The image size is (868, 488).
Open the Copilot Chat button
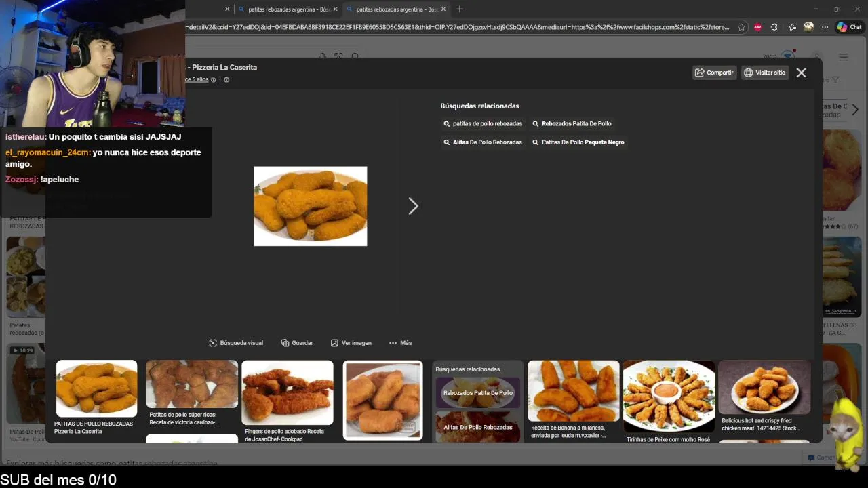(849, 27)
